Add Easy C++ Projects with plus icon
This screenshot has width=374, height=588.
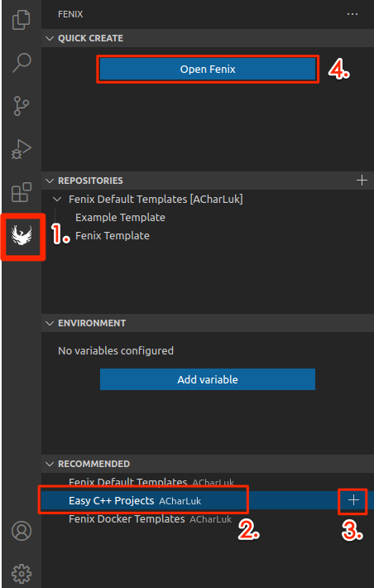coord(353,500)
